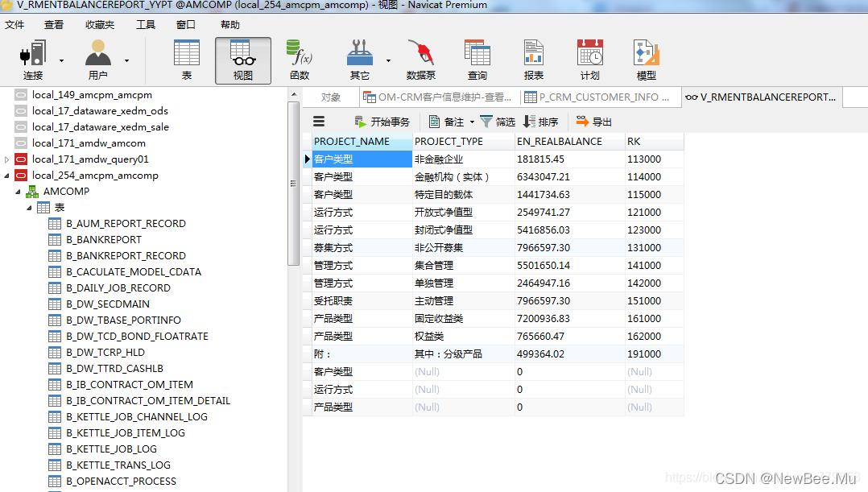This screenshot has height=492, width=868.
Task: Open the 工具 menu
Action: pos(146,24)
